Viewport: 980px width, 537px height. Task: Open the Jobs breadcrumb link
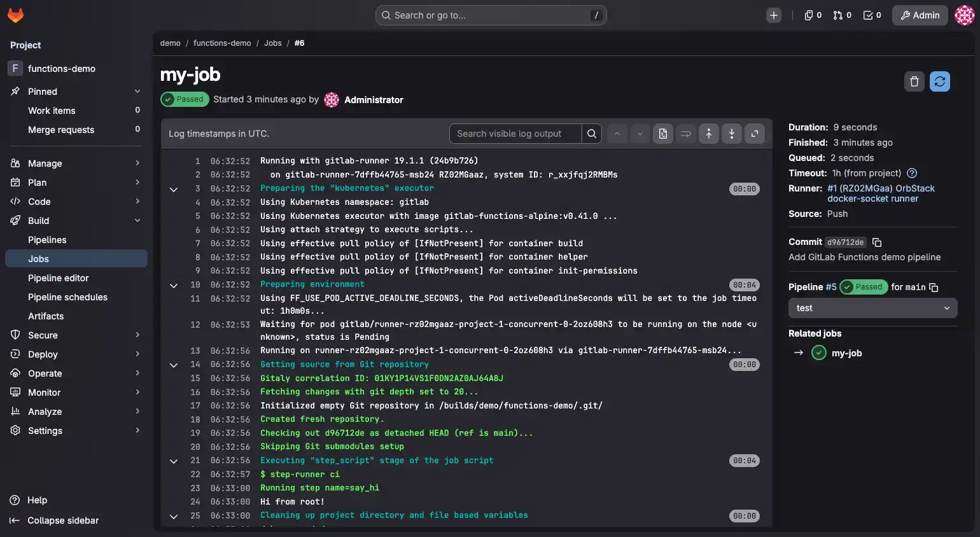pyautogui.click(x=273, y=43)
